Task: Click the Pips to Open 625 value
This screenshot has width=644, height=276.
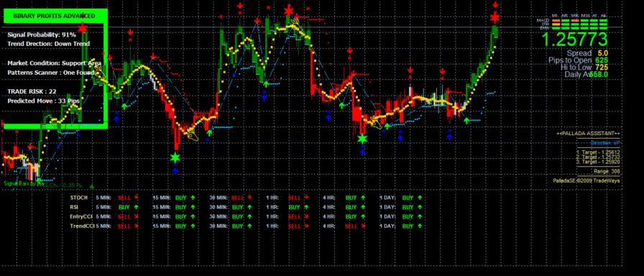Action: [x=602, y=60]
